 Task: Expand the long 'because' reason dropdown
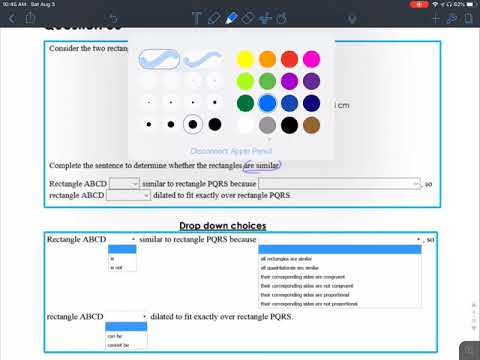pos(339,184)
